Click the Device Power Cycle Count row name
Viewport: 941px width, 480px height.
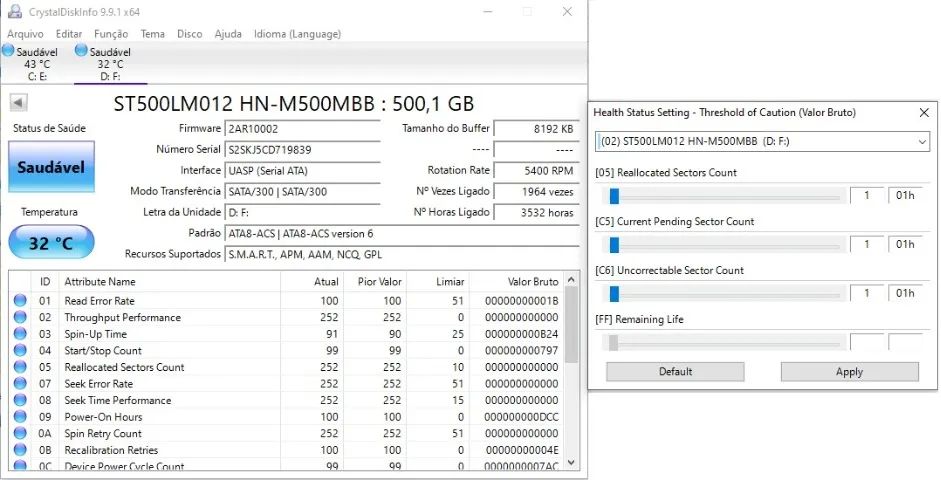124,466
